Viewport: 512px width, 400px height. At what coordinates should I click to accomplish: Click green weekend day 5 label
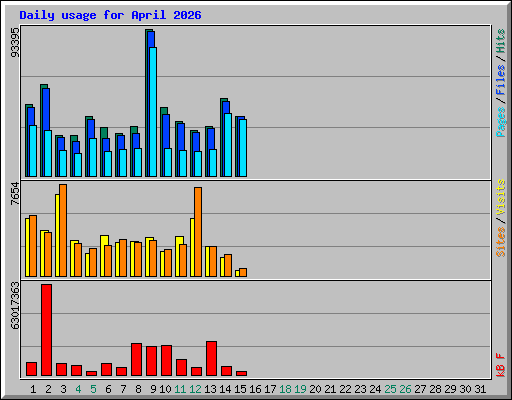coord(93,389)
